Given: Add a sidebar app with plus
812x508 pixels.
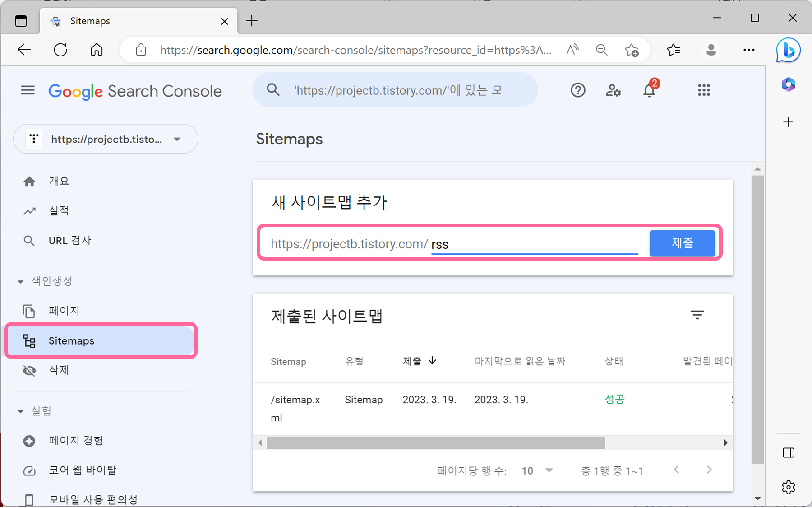Looking at the screenshot, I should tap(788, 122).
